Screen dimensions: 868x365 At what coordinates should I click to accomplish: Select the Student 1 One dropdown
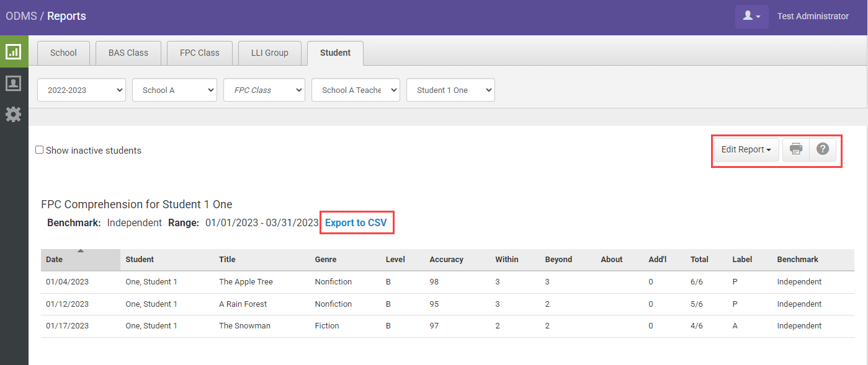pos(450,90)
